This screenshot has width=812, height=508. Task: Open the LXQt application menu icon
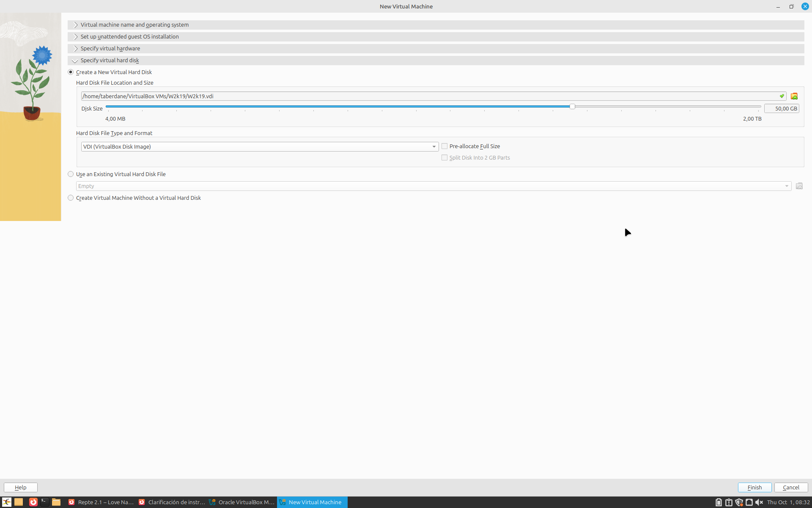[x=7, y=502]
